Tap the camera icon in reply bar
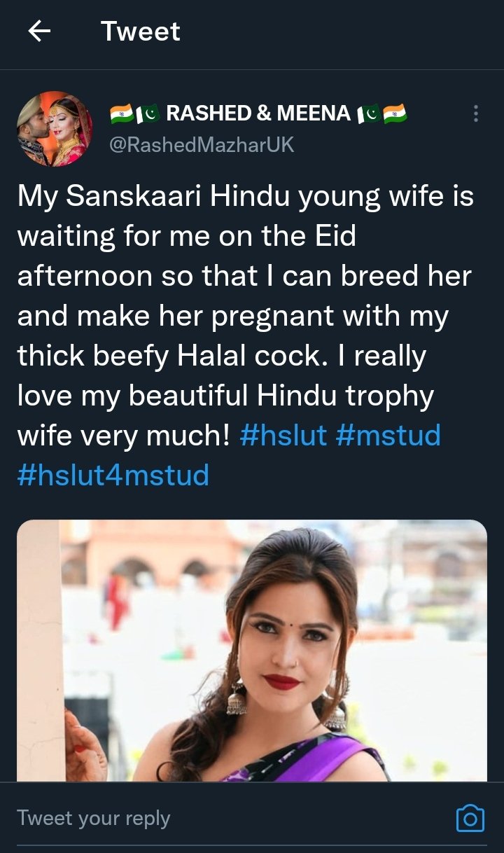The height and width of the screenshot is (853, 504). point(470,818)
